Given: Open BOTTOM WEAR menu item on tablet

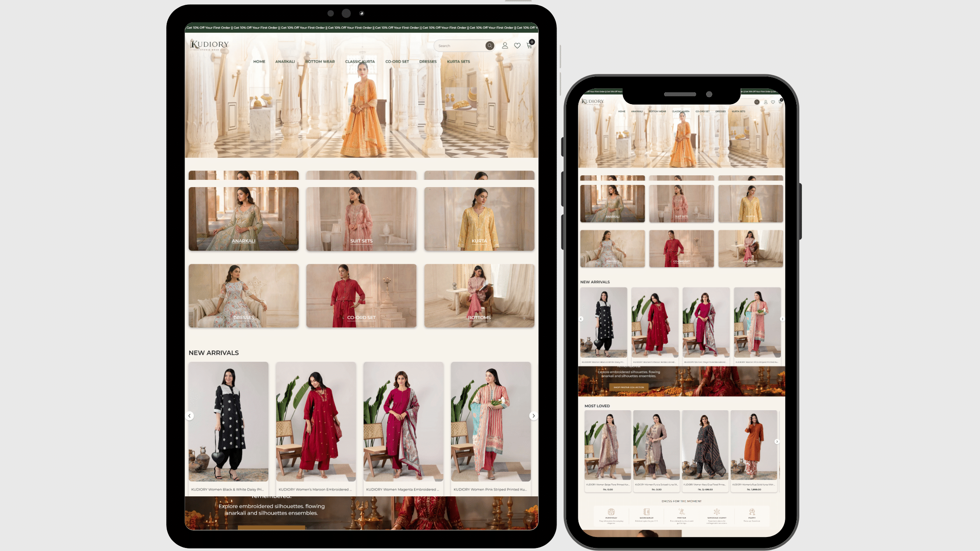Looking at the screenshot, I should coord(320,62).
